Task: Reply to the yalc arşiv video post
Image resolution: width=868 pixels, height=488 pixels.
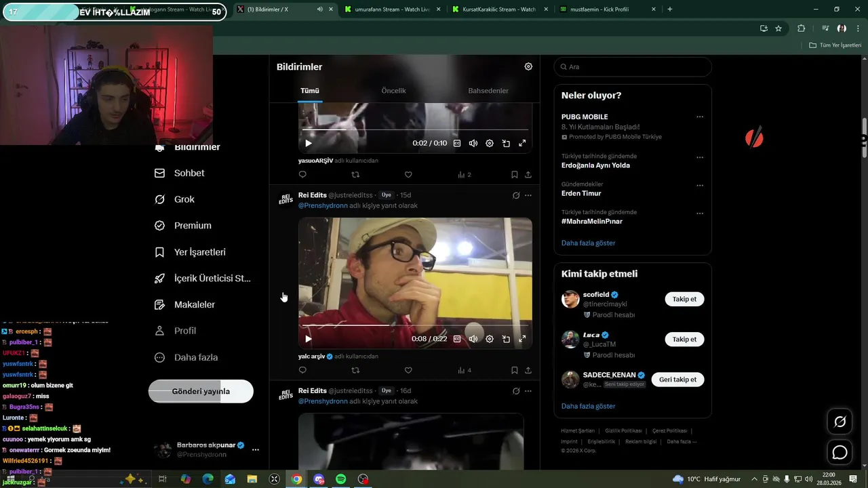Action: click(302, 370)
